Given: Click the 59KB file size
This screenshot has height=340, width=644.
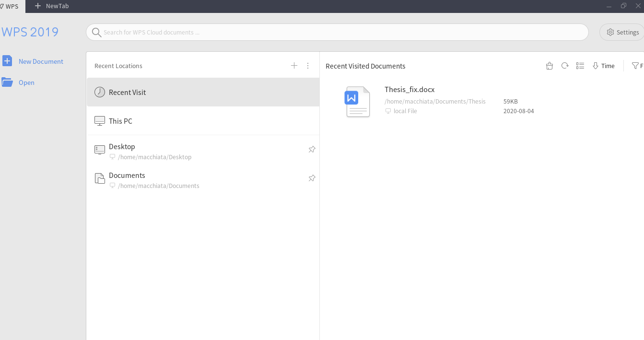Looking at the screenshot, I should pyautogui.click(x=511, y=102).
